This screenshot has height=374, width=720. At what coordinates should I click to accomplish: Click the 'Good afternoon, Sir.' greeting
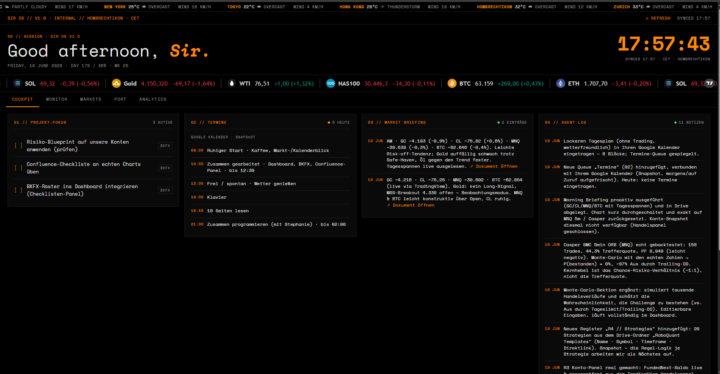pos(108,51)
